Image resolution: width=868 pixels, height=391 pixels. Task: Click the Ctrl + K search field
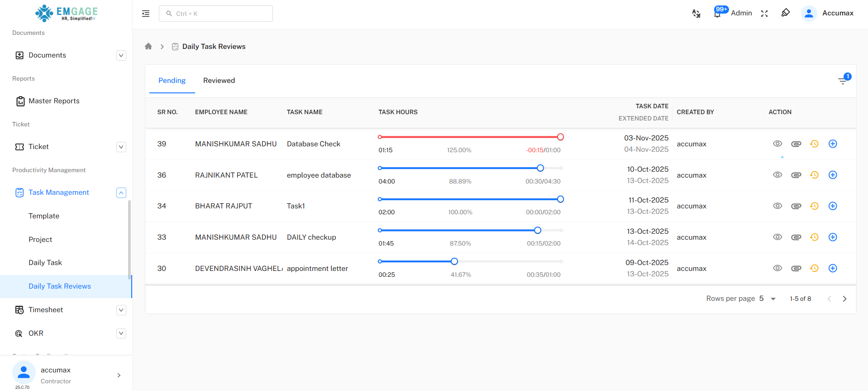pos(216,14)
